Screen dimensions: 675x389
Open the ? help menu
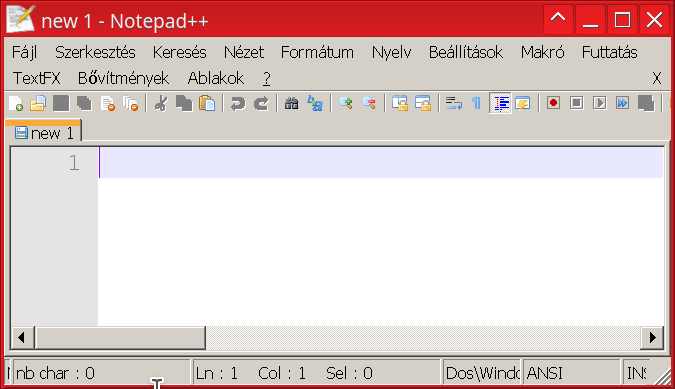coord(266,78)
